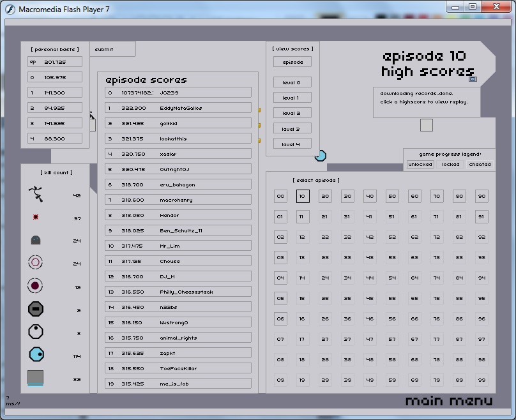Click the ninja stick figure kill icon

[x=36, y=193]
